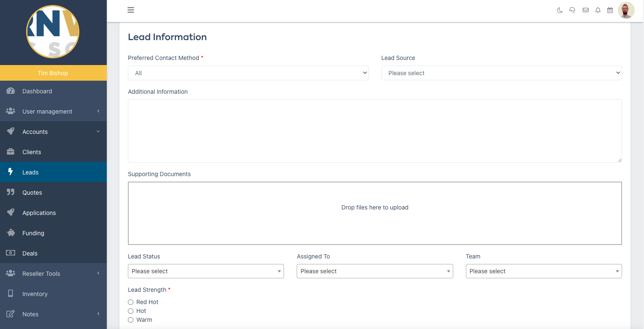Open the Lead Source dropdown

(501, 73)
